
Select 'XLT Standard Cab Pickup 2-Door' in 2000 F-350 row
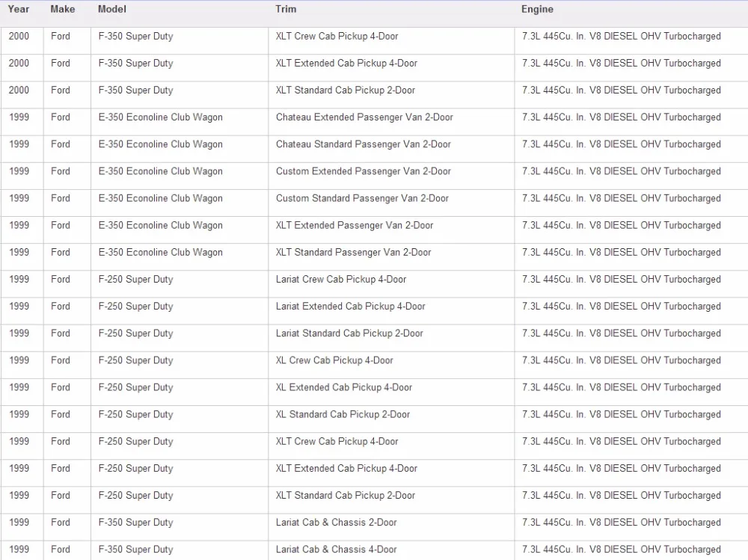[346, 90]
